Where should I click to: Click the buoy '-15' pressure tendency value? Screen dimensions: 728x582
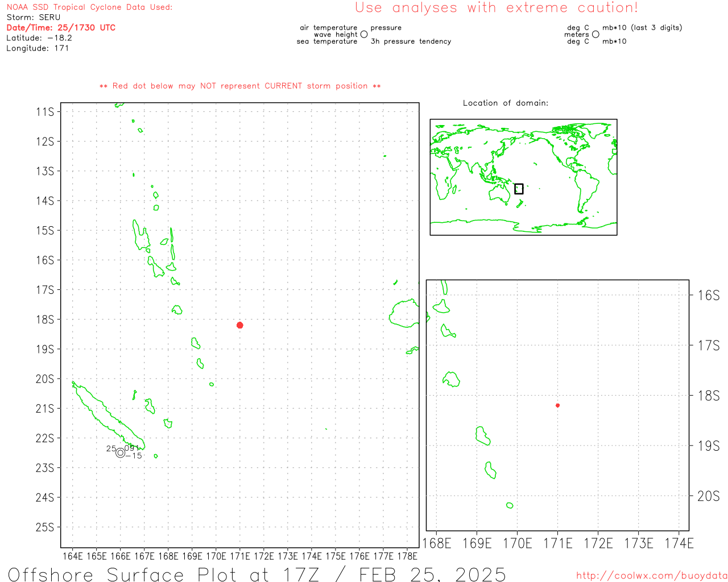pos(134,456)
